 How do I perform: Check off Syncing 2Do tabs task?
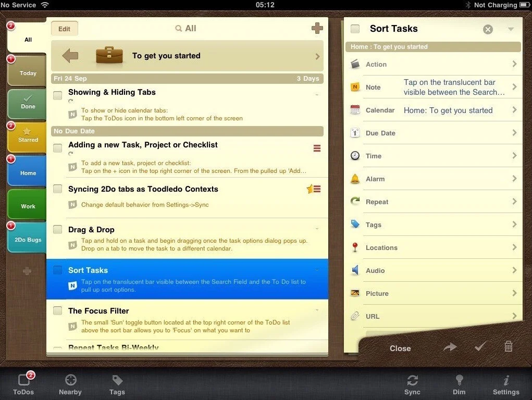click(58, 189)
